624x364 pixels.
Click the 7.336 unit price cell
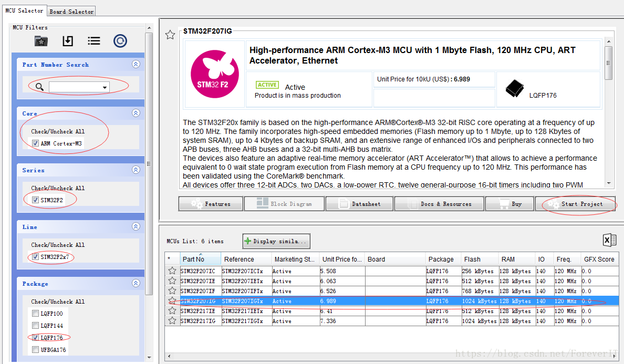(x=342, y=320)
